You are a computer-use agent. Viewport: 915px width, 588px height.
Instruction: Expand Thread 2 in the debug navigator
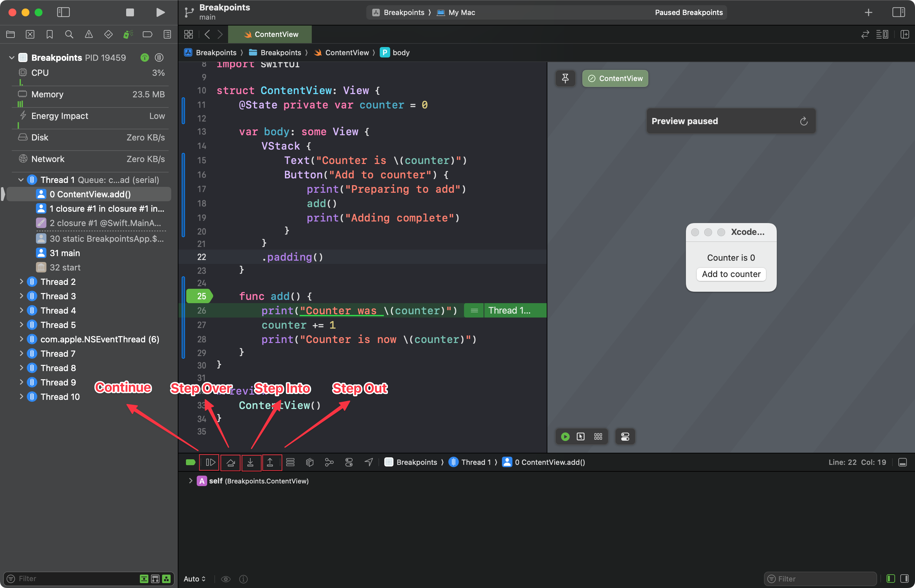pos(21,282)
